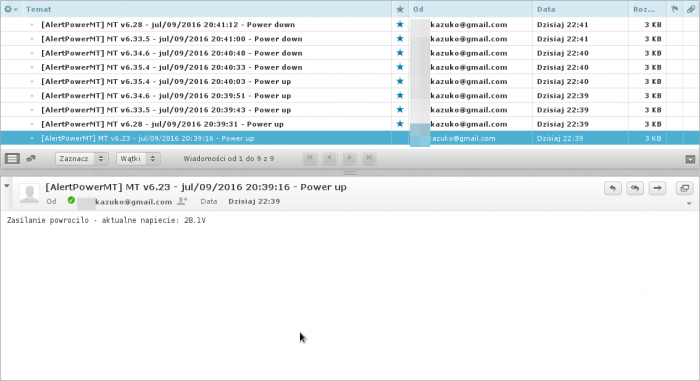Open list options gear menu

click(10, 9)
